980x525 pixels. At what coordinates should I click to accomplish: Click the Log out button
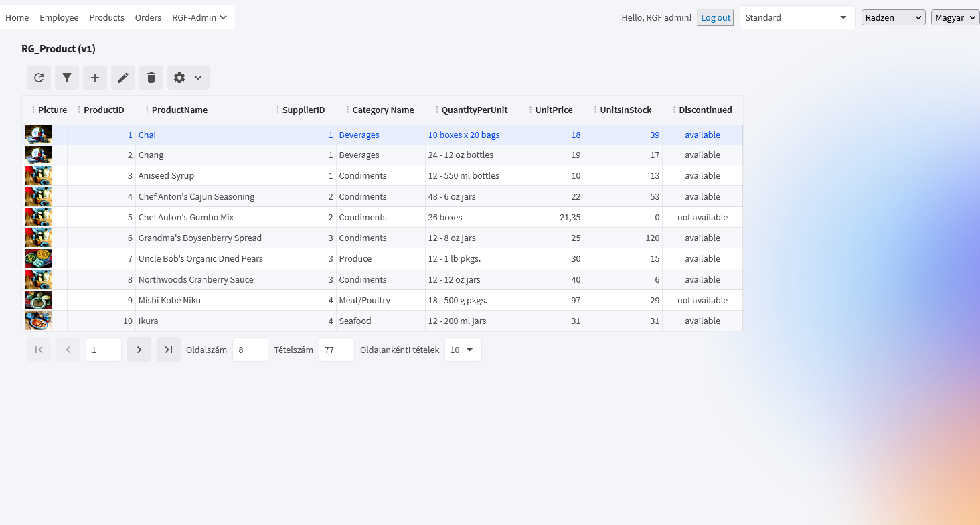click(x=715, y=18)
